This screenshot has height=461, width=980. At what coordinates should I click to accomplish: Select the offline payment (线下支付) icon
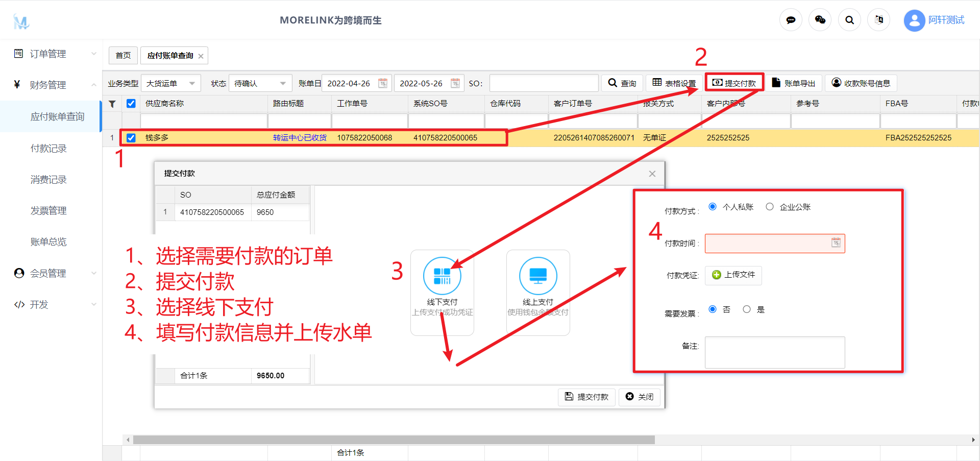point(442,276)
